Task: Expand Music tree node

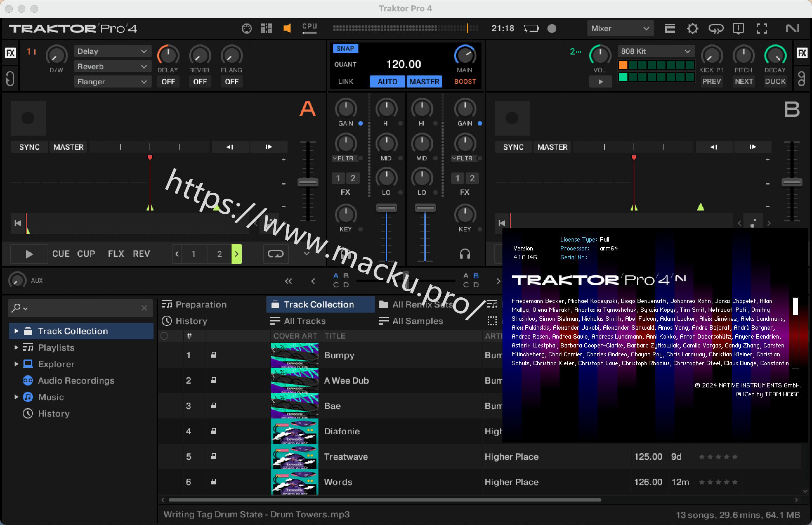Action: pos(16,397)
